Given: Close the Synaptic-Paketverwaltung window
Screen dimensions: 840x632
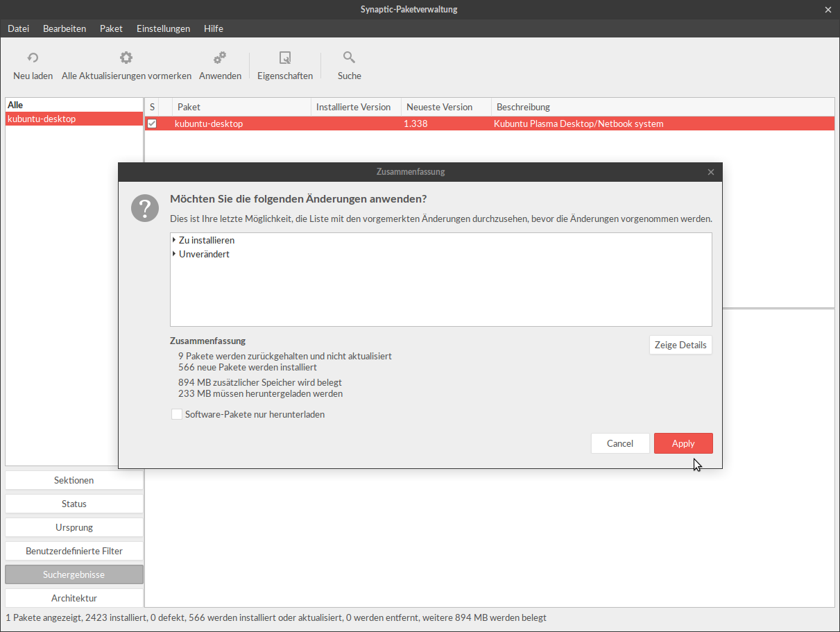Looking at the screenshot, I should tap(828, 10).
